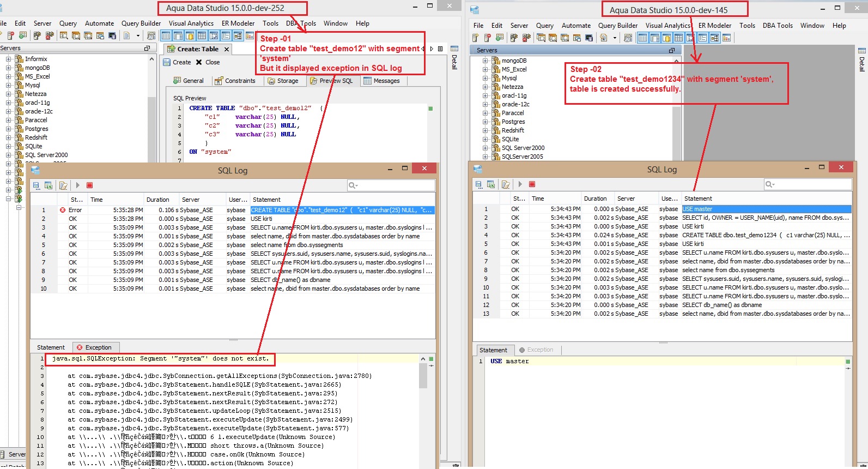Click Export to Excel icon in left SQL Log

(48, 185)
